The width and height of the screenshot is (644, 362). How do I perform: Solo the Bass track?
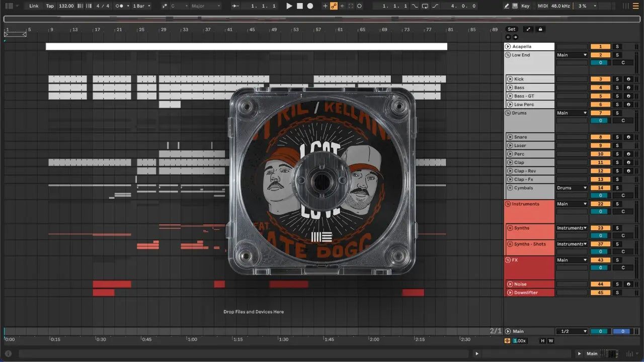(617, 87)
